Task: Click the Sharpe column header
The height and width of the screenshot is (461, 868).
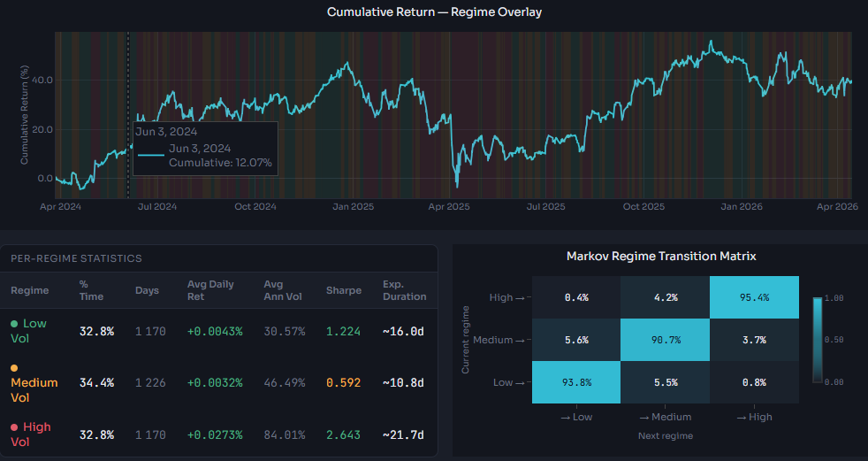Action: tap(342, 290)
